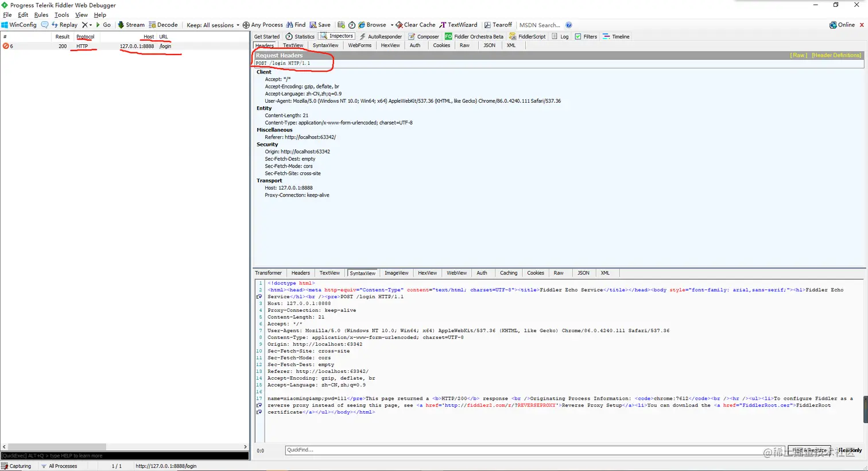
Task: Click the comment speech bubble icon
Action: 44,25
